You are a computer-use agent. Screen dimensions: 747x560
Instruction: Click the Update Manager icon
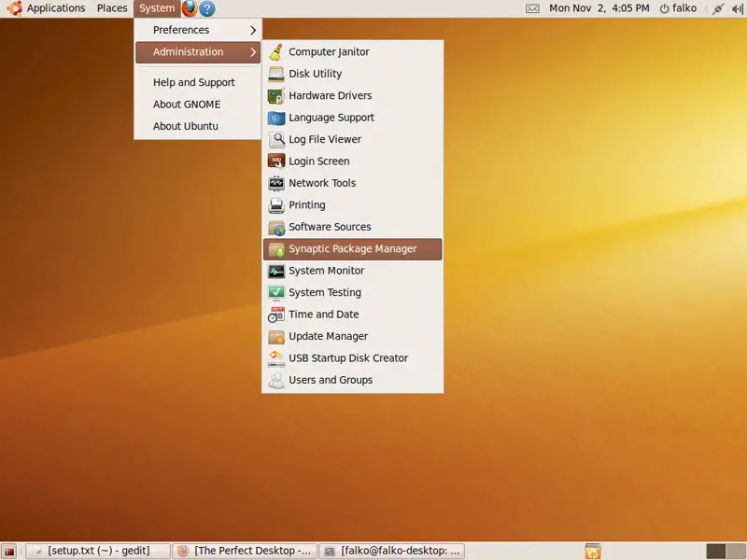(275, 337)
